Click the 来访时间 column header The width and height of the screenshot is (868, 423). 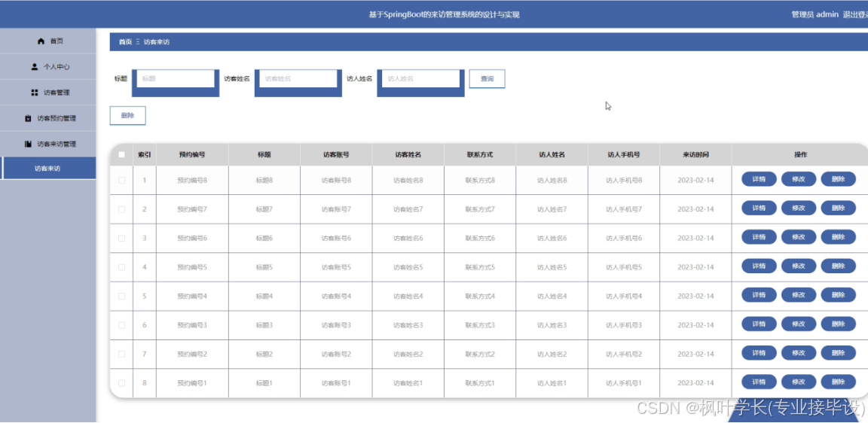696,155
